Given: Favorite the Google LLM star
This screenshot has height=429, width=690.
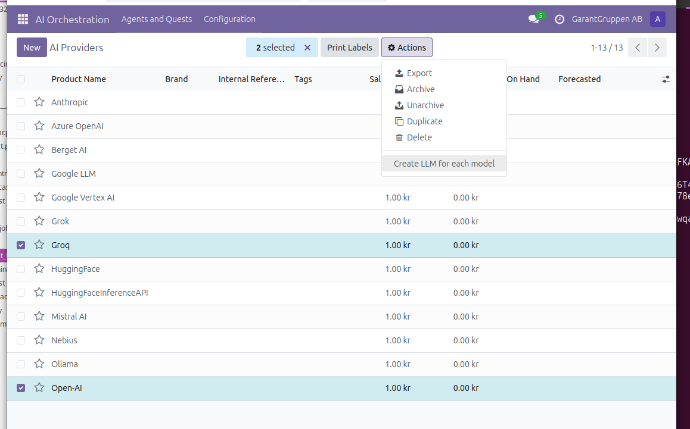Looking at the screenshot, I should [x=39, y=173].
